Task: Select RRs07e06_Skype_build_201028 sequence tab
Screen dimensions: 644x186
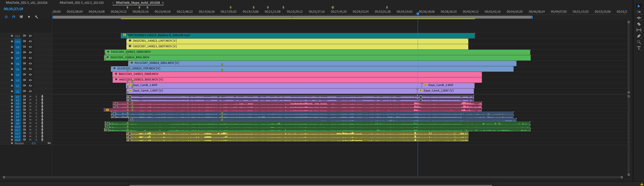Action: pos(138,3)
